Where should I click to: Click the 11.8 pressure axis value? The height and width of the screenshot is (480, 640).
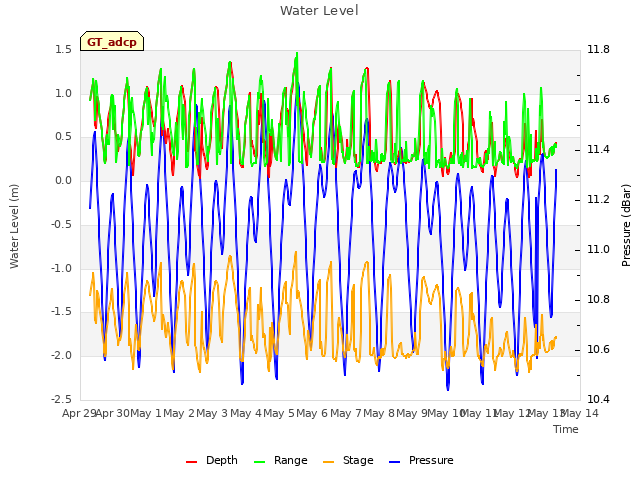click(598, 49)
